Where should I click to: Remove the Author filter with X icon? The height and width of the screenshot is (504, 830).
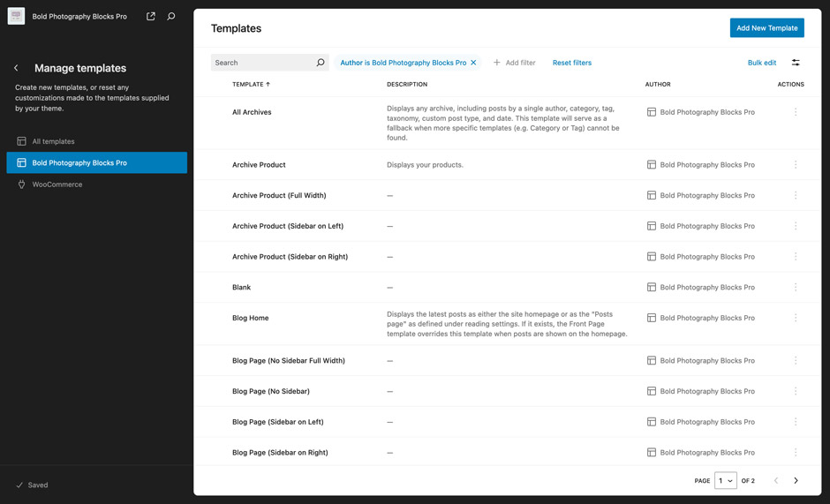pyautogui.click(x=473, y=63)
